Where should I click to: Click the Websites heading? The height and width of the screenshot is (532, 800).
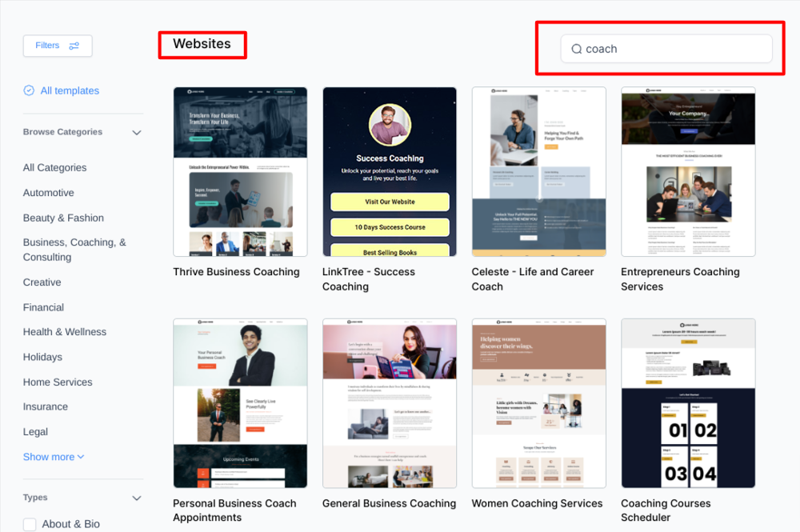point(202,44)
